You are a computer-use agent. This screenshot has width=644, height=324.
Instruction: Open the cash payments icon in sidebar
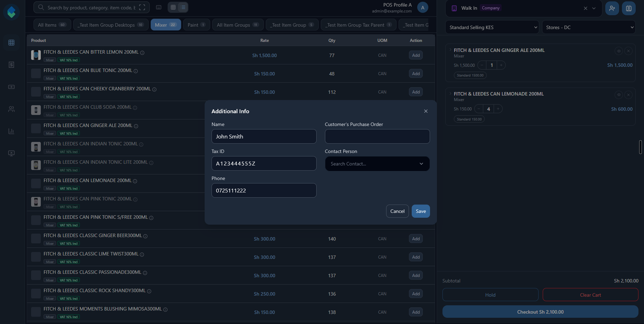[x=11, y=87]
